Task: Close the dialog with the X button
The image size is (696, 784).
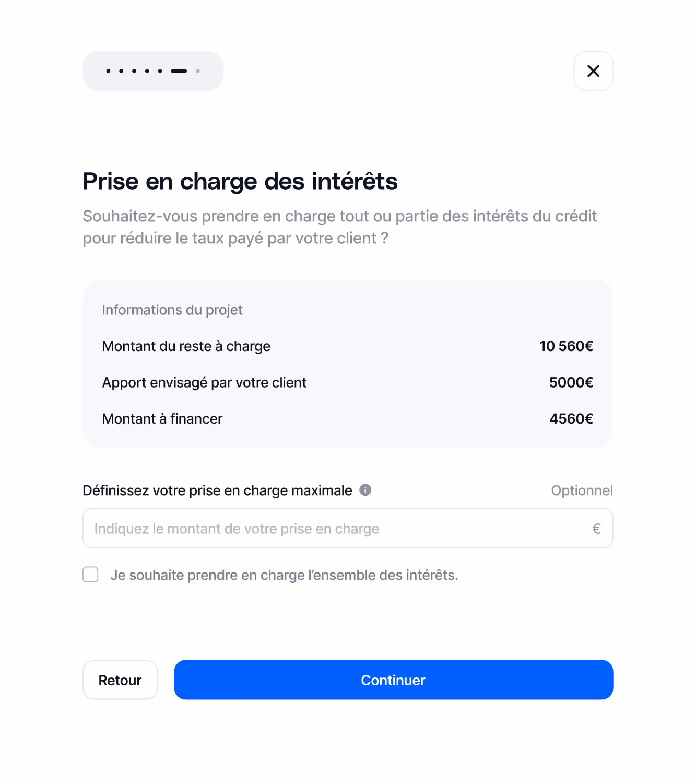Action: pos(593,71)
